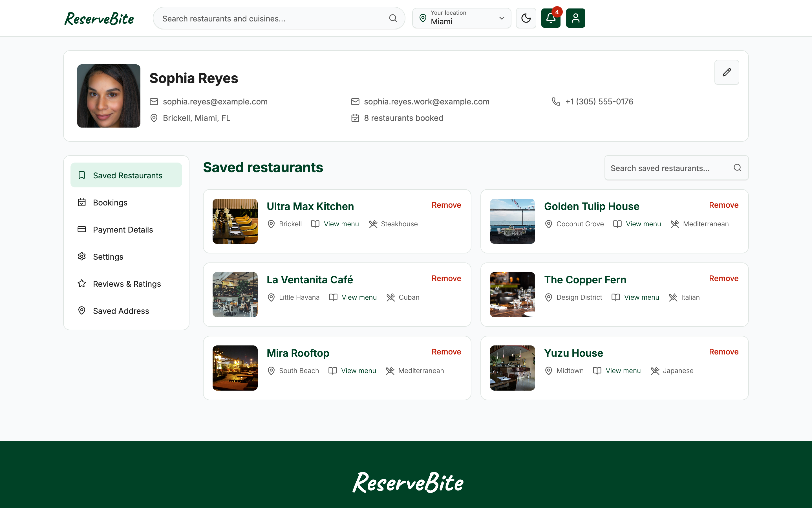
Task: Click the Search saved restaurants field
Action: point(676,168)
